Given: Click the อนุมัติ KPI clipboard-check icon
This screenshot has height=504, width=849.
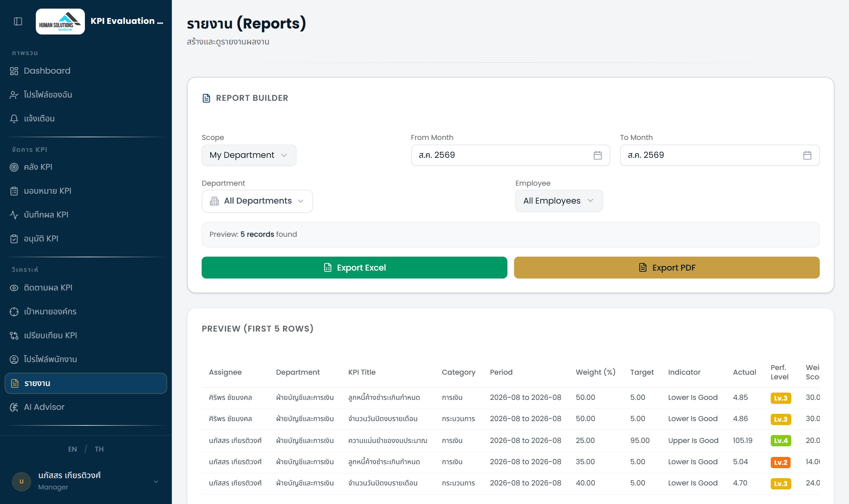Looking at the screenshot, I should point(14,239).
